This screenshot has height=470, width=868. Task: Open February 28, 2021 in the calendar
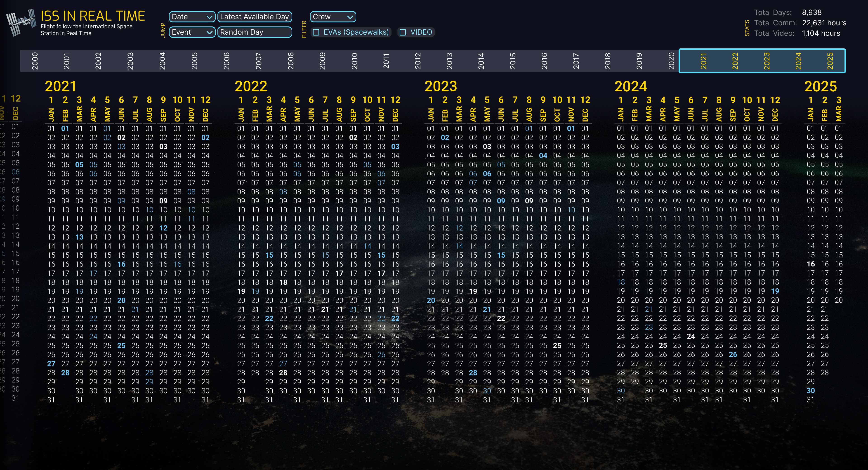point(65,373)
